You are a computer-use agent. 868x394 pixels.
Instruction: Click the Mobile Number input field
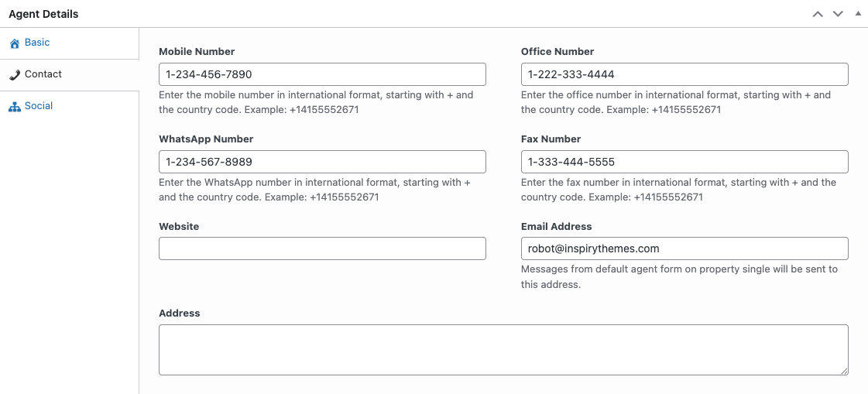322,74
